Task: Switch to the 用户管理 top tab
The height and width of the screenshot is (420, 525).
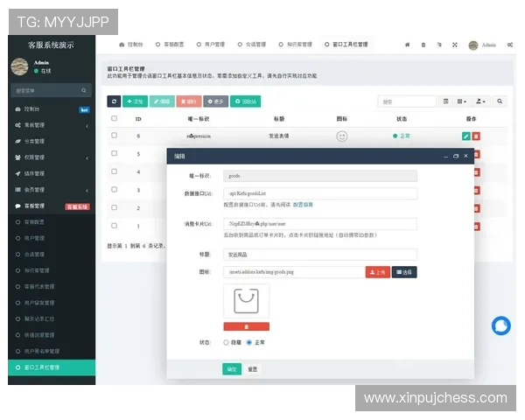Action: [211, 45]
